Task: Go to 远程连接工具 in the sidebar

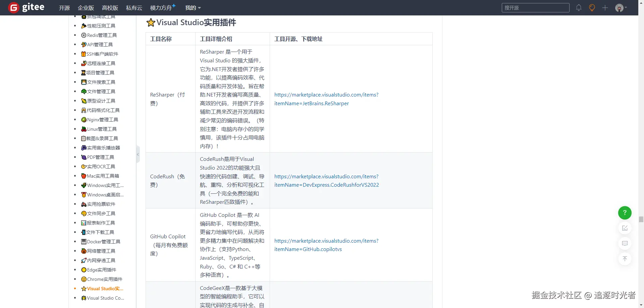Action: (x=98, y=63)
